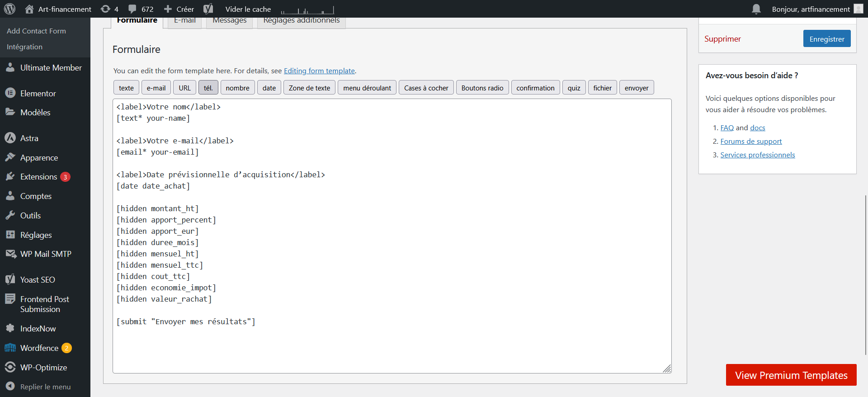The image size is (868, 397).
Task: Open the updates icon in admin bar
Action: [x=105, y=9]
